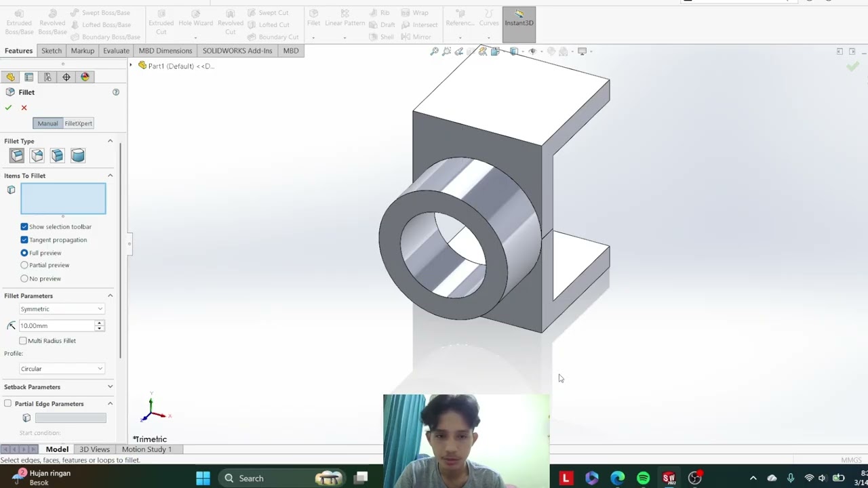Open Display Style cube icon
The image size is (868, 488).
point(514,52)
